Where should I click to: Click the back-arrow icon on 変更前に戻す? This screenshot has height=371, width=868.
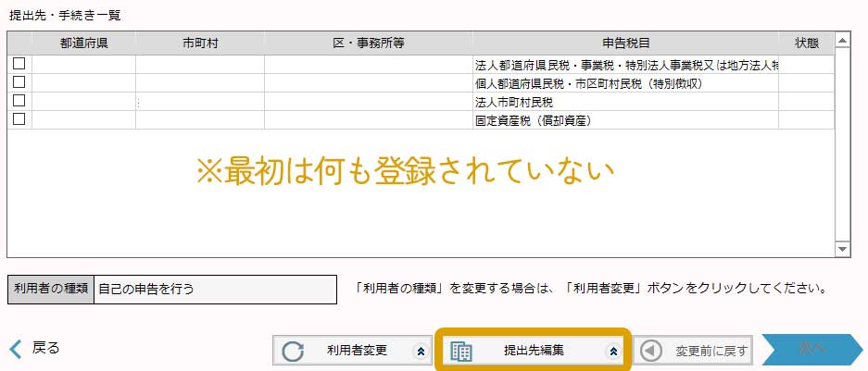pyautogui.click(x=653, y=352)
